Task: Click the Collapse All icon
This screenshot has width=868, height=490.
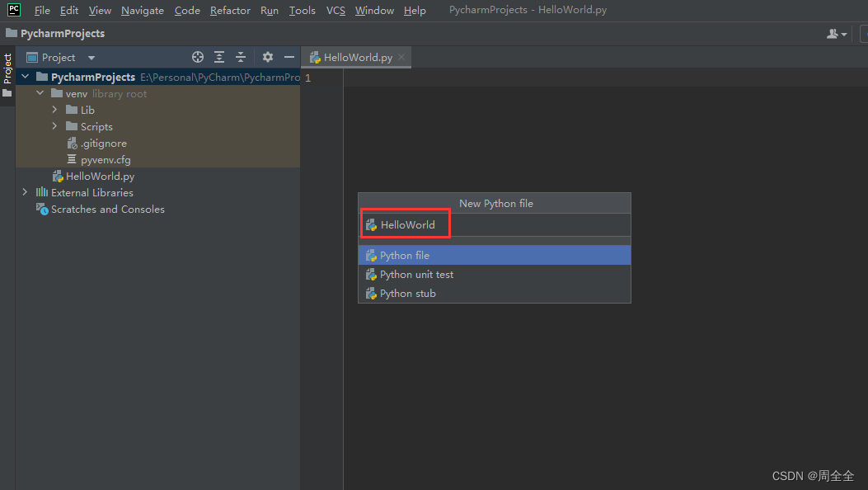Action: [x=241, y=57]
